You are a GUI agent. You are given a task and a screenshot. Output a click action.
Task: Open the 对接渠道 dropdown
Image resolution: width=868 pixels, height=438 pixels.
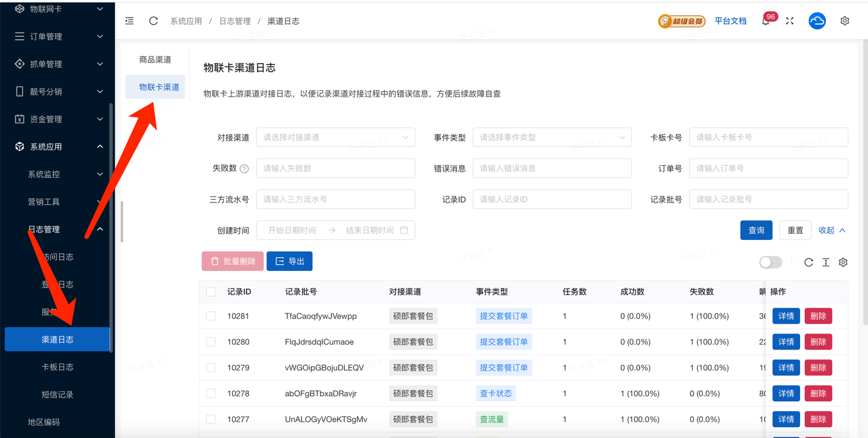335,138
